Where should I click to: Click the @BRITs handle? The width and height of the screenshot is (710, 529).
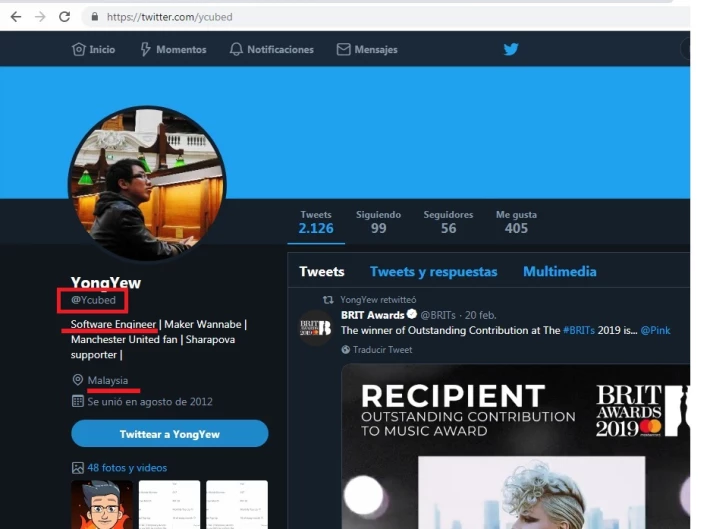[438, 315]
